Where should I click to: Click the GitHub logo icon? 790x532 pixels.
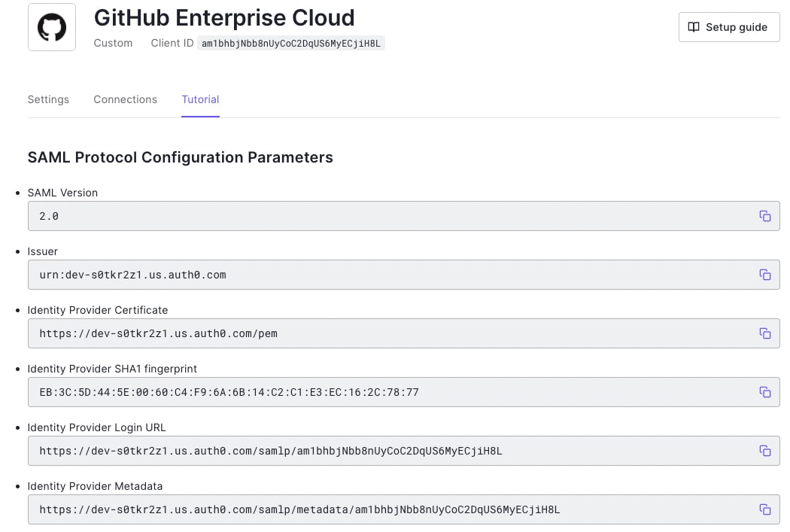[x=52, y=27]
